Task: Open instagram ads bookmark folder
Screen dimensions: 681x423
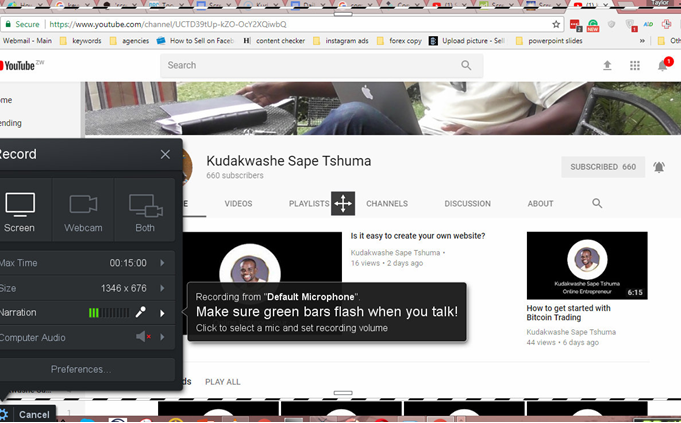Action: pos(341,41)
